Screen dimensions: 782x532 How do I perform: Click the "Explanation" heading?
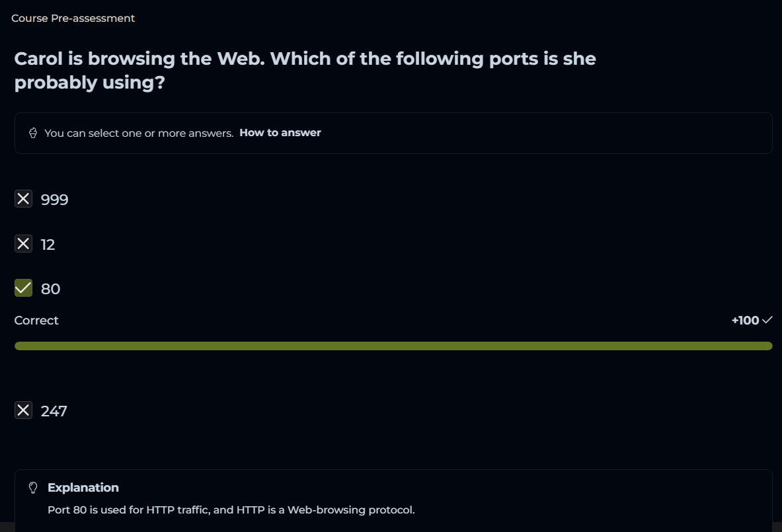[x=83, y=488]
